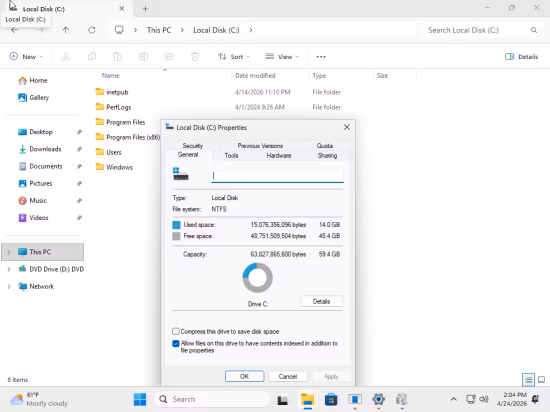The image size is (550, 412).
Task: Click chevron after This PC in breadcrumb
Action: click(x=182, y=30)
